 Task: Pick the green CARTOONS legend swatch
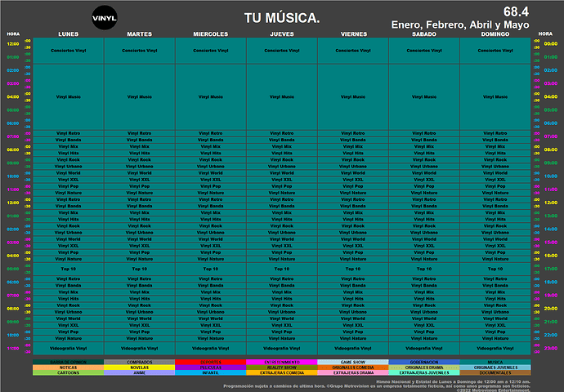tap(69, 373)
